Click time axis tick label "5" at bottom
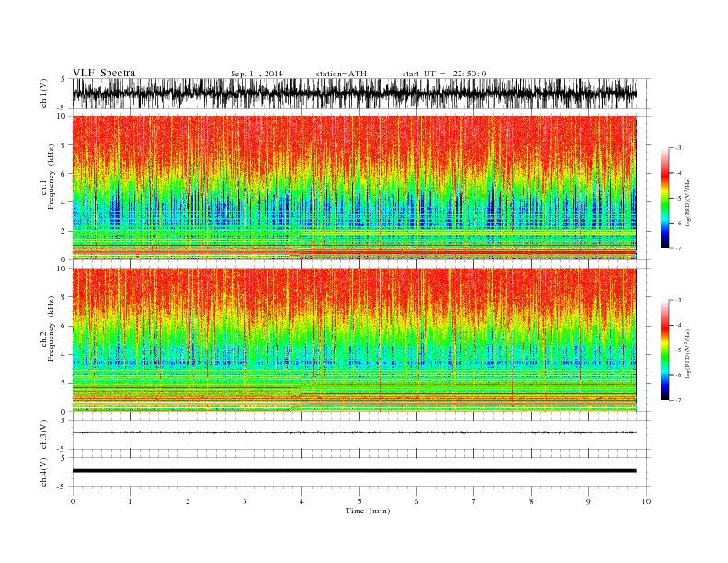Screen dimensions: 728x563 (359, 501)
